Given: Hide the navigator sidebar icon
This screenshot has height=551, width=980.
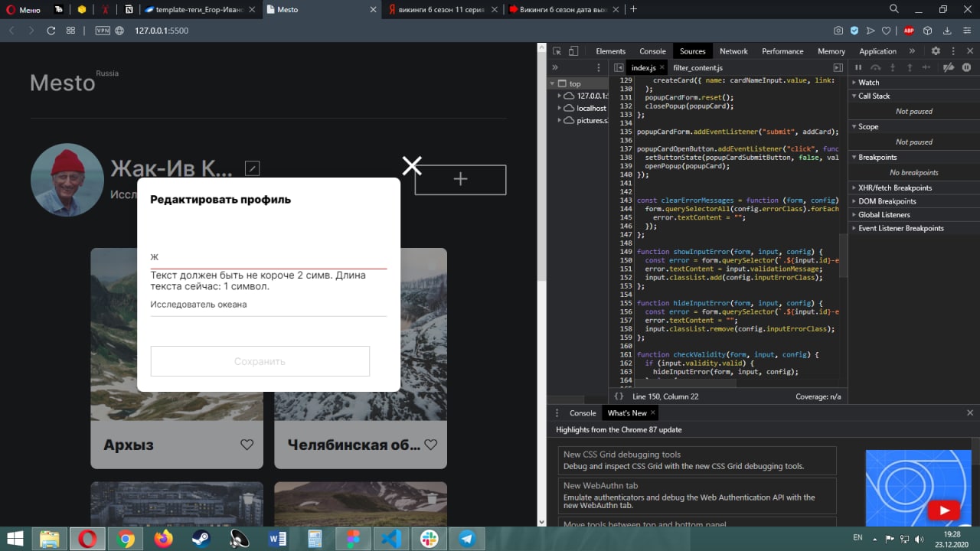Looking at the screenshot, I should pyautogui.click(x=619, y=68).
